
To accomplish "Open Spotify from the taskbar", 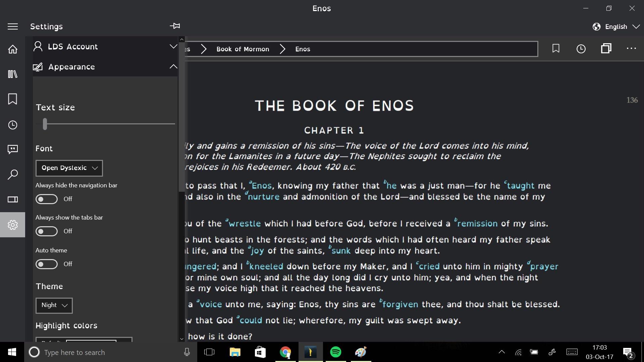I will (x=336, y=352).
